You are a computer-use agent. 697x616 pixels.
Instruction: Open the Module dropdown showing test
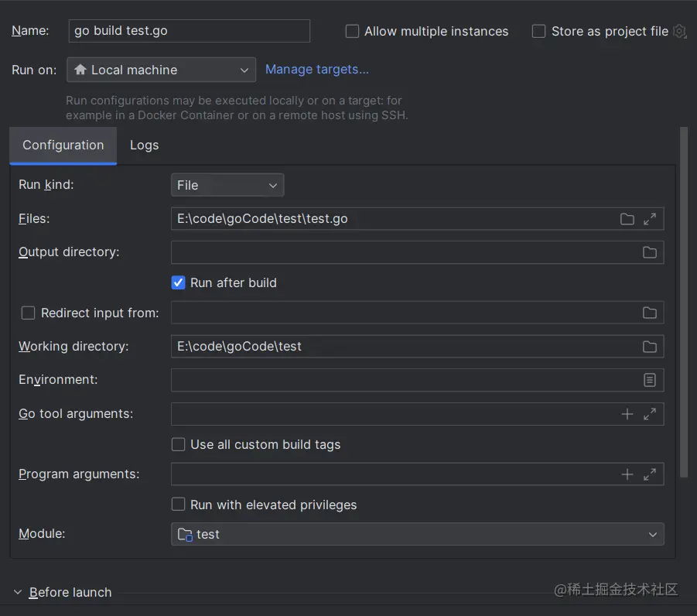click(417, 534)
